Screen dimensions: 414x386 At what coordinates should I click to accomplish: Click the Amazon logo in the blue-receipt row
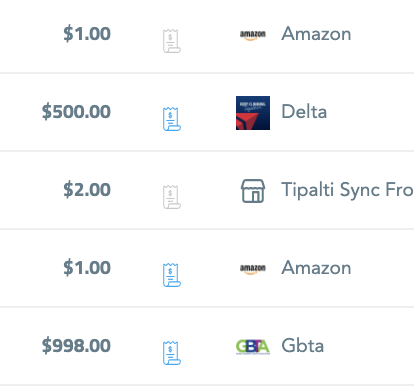tap(253, 269)
